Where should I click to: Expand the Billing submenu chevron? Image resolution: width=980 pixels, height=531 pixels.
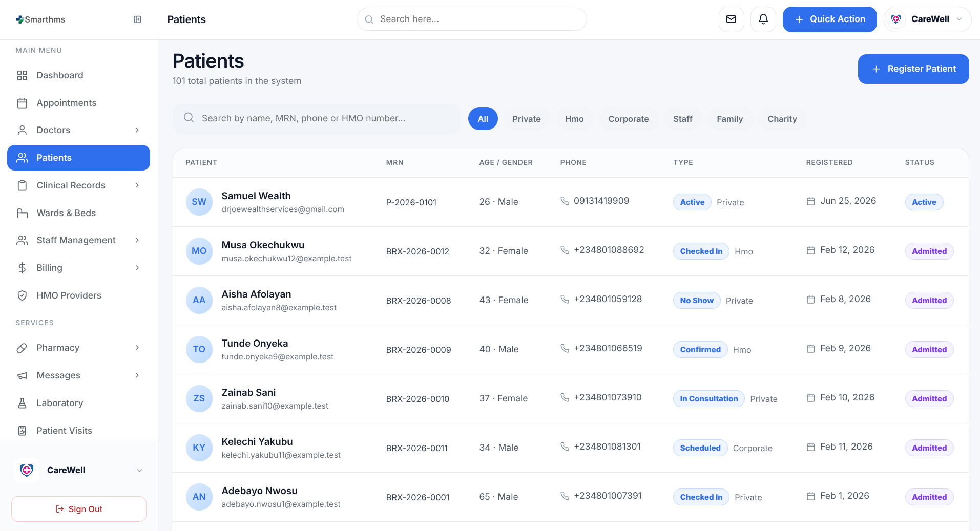point(137,268)
